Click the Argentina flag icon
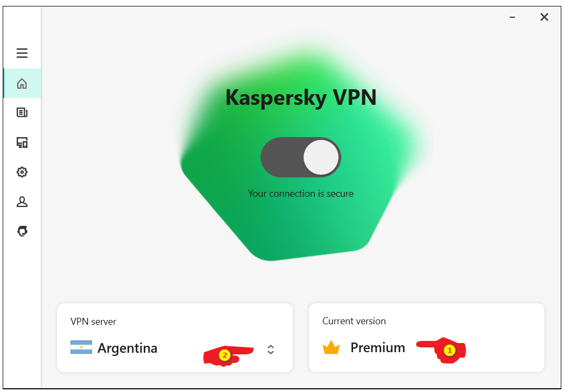564x392 pixels. point(81,347)
